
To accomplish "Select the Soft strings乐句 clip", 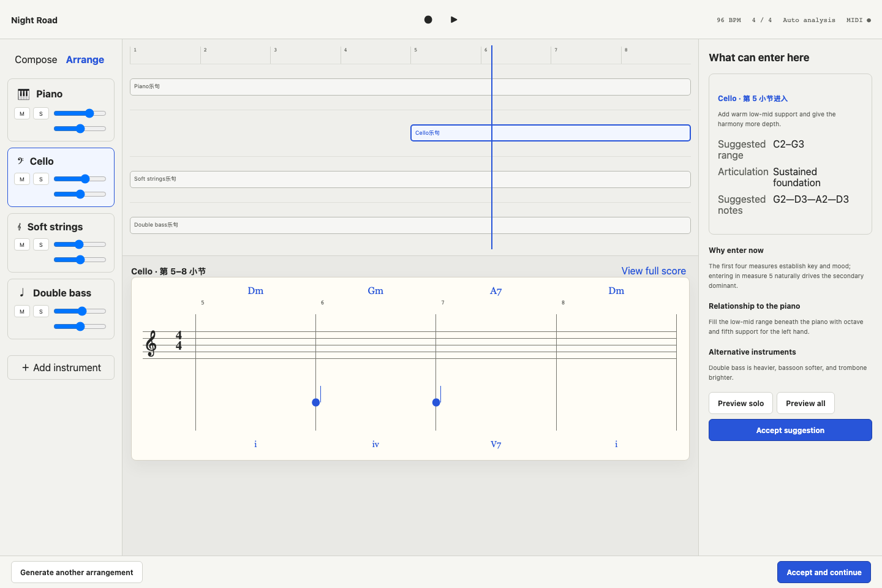I will [410, 179].
